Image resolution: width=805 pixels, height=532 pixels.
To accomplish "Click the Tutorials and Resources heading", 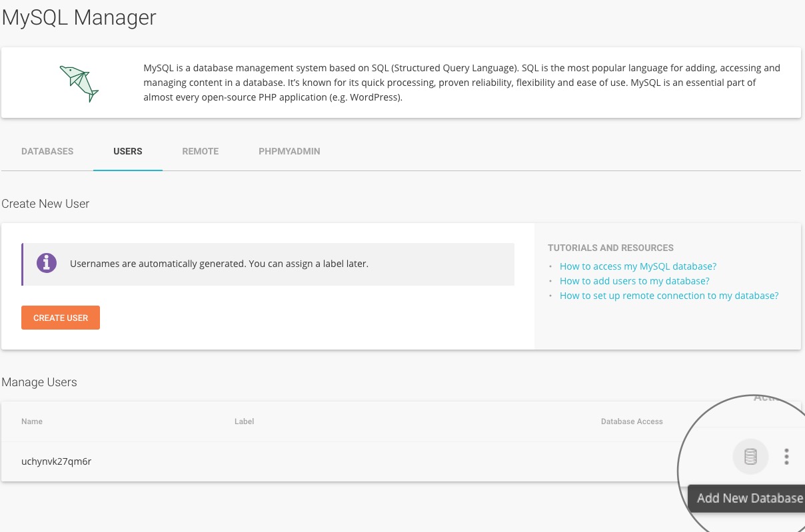I will click(610, 248).
